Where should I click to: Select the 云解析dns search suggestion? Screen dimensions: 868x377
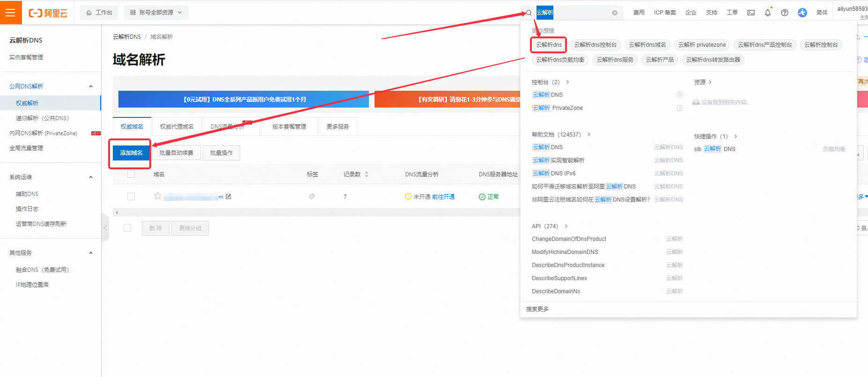tap(549, 45)
